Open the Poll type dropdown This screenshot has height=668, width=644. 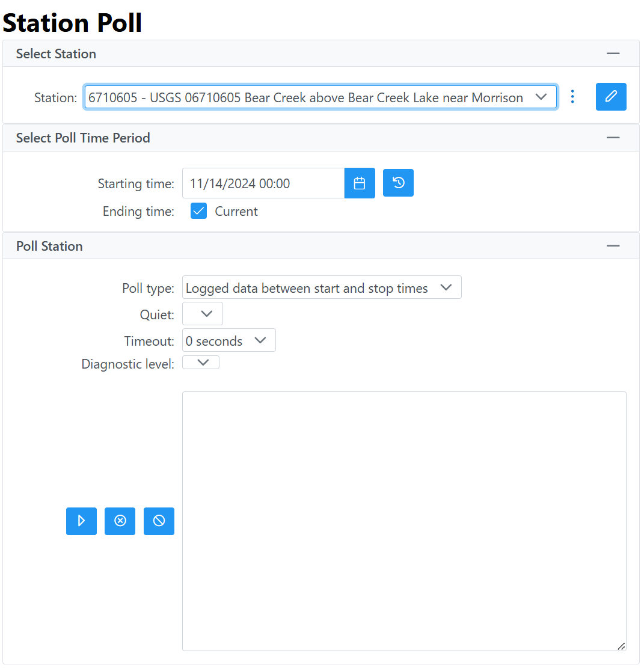[322, 287]
